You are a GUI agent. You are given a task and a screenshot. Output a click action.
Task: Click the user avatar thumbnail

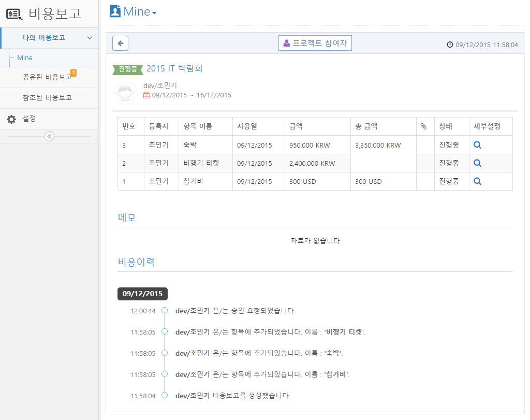click(x=125, y=93)
